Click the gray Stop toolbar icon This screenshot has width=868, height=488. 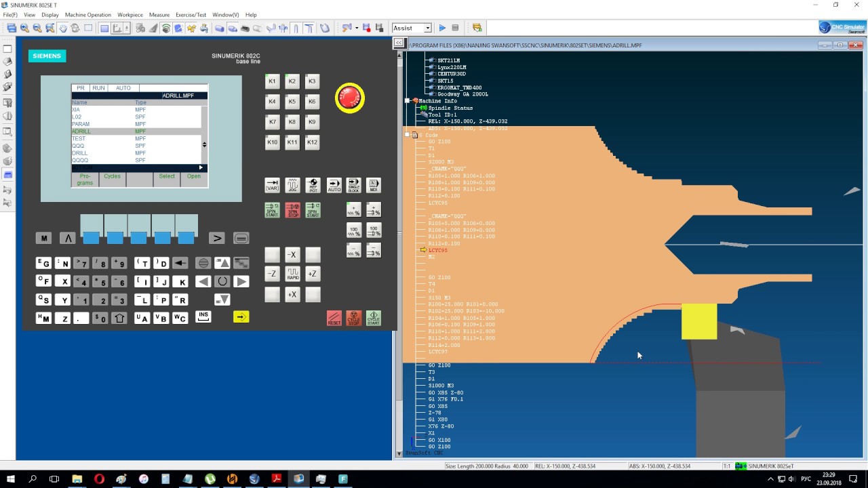click(x=455, y=28)
